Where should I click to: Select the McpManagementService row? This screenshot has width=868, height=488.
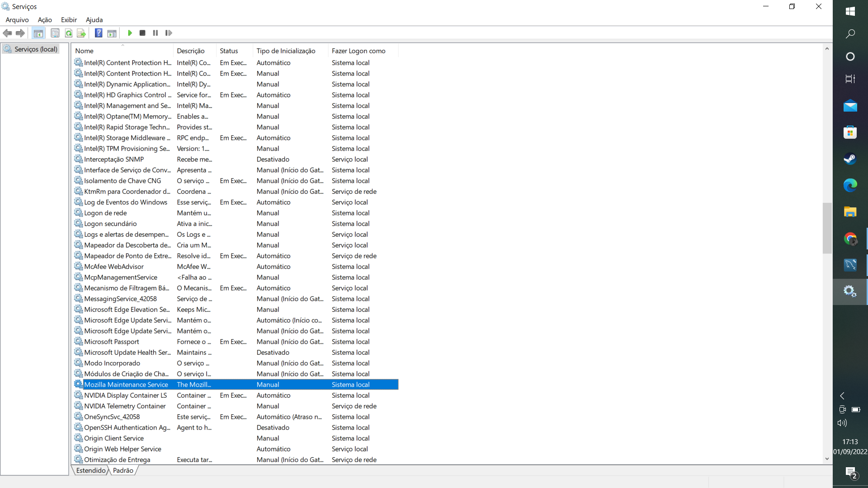coord(236,277)
